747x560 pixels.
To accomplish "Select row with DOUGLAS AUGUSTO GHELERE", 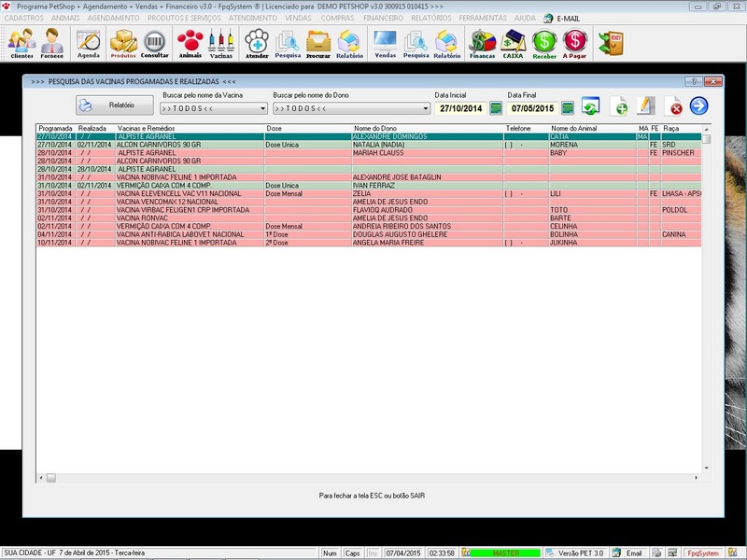I will point(369,234).
